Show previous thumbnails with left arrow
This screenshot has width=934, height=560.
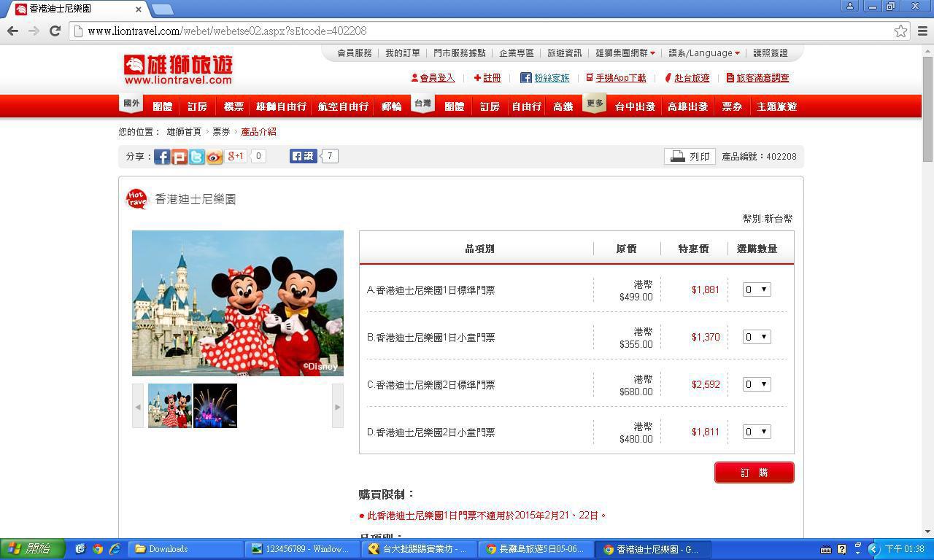click(x=138, y=406)
